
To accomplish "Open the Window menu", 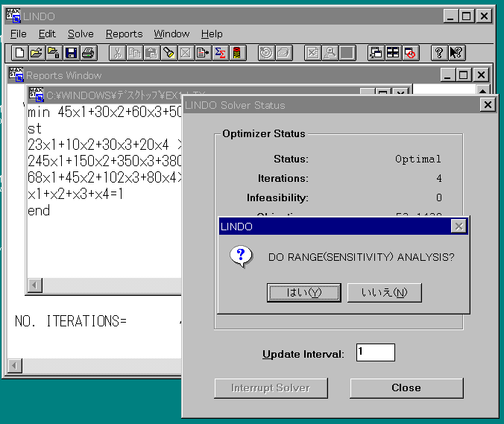I will [x=171, y=34].
